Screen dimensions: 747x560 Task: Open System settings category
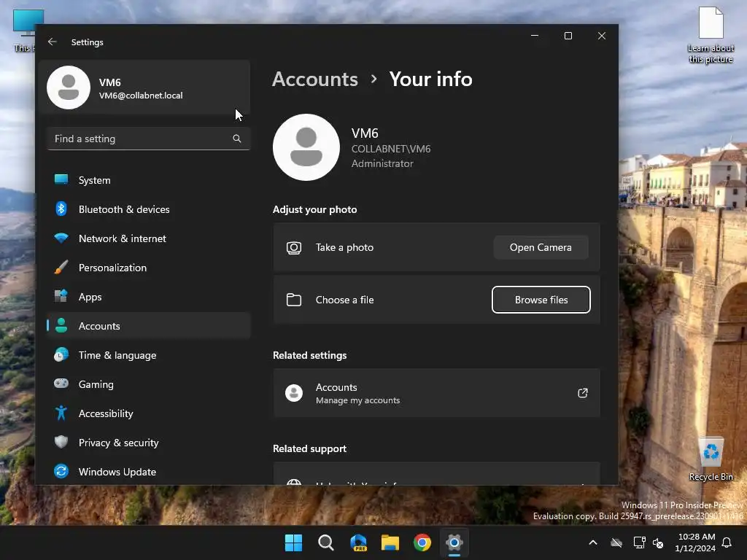pos(148,180)
